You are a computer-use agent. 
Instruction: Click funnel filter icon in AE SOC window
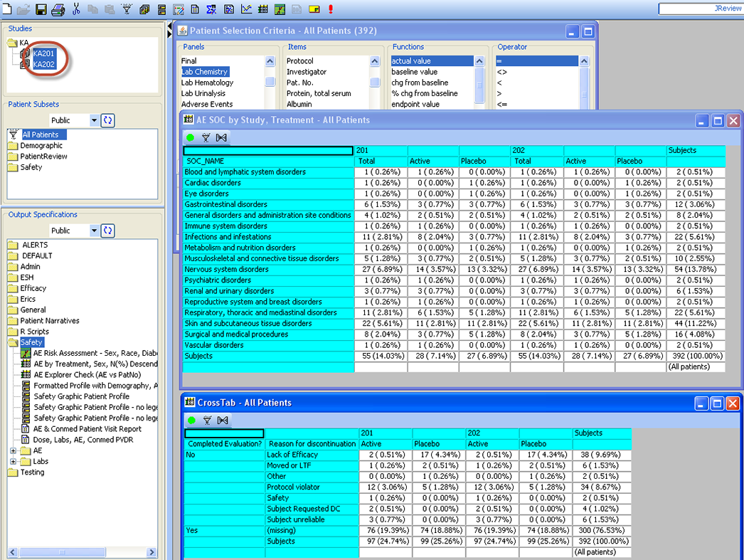(x=206, y=137)
